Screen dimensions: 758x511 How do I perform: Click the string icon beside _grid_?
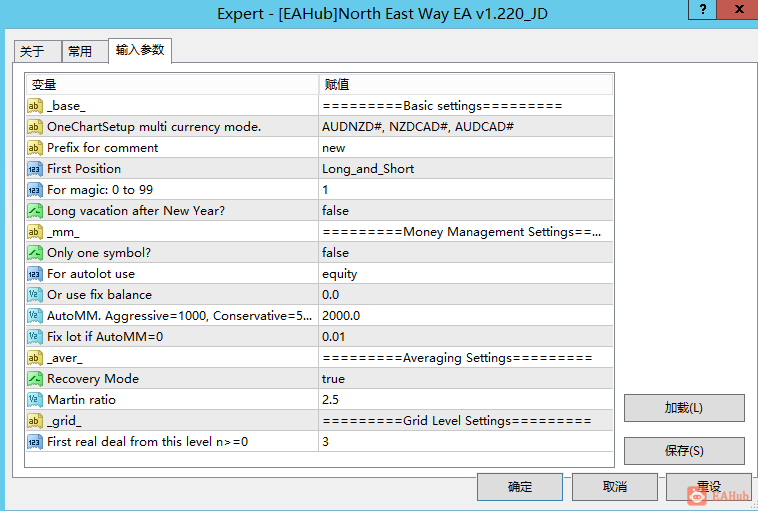35,421
